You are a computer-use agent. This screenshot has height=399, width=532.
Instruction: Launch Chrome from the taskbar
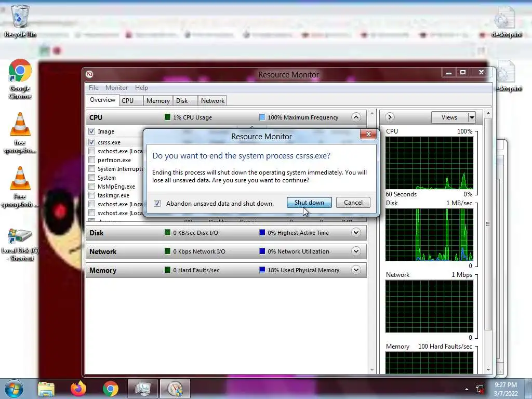click(x=111, y=389)
